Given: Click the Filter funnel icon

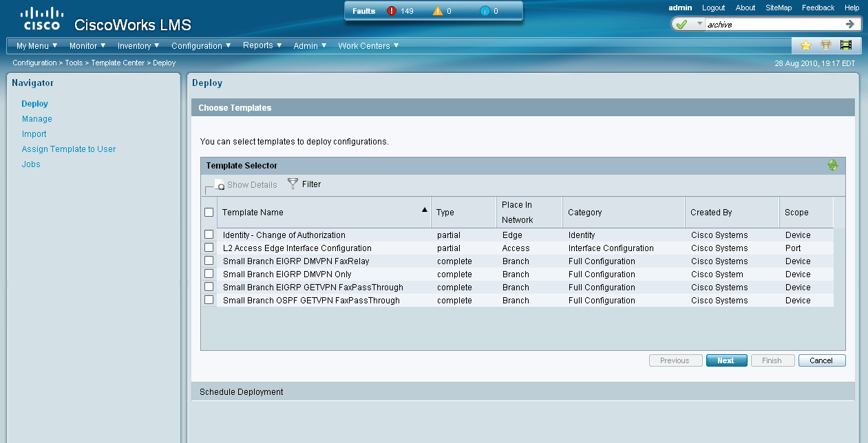Looking at the screenshot, I should tap(293, 184).
